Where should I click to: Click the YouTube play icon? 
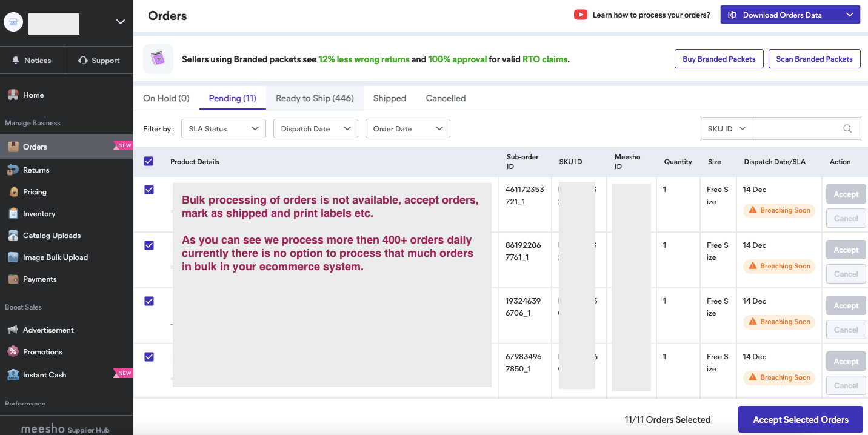tap(581, 15)
